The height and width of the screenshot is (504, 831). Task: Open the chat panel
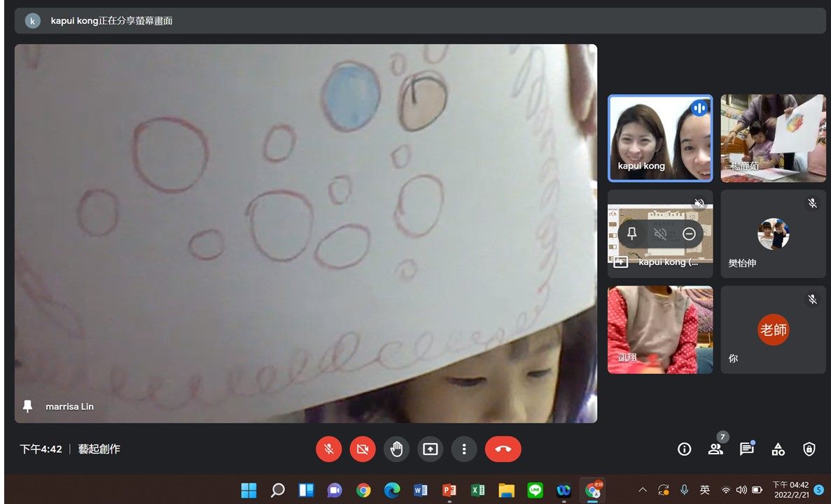pyautogui.click(x=746, y=449)
